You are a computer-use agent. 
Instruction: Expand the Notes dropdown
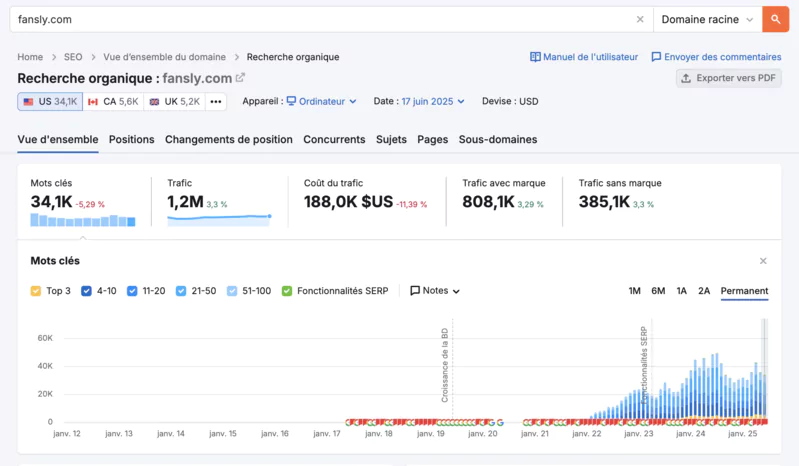click(x=435, y=291)
